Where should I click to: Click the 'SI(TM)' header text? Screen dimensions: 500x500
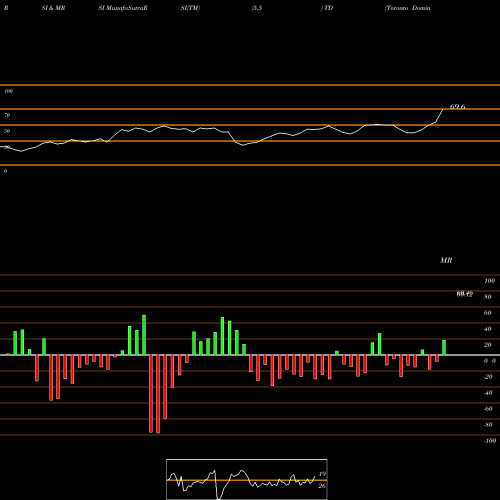(190, 8)
